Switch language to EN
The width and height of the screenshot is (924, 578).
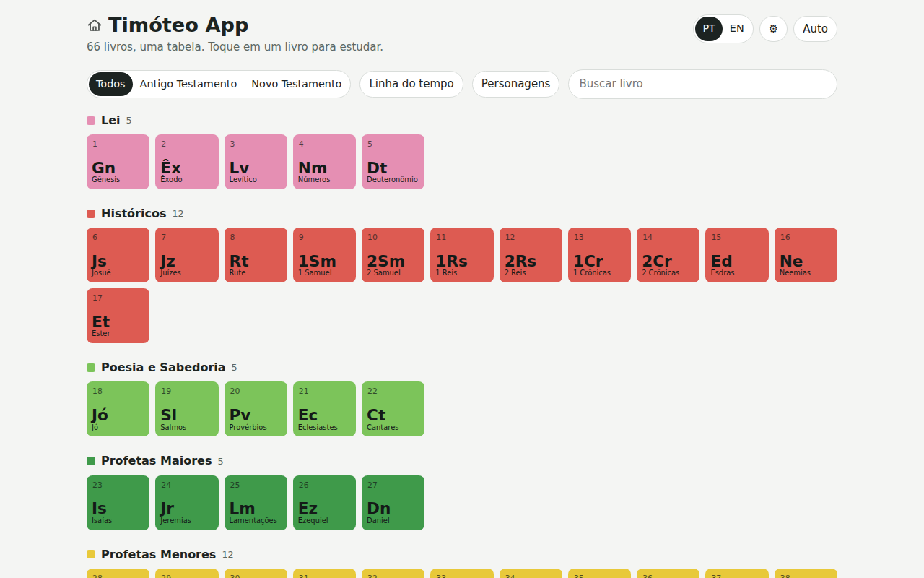tap(736, 29)
